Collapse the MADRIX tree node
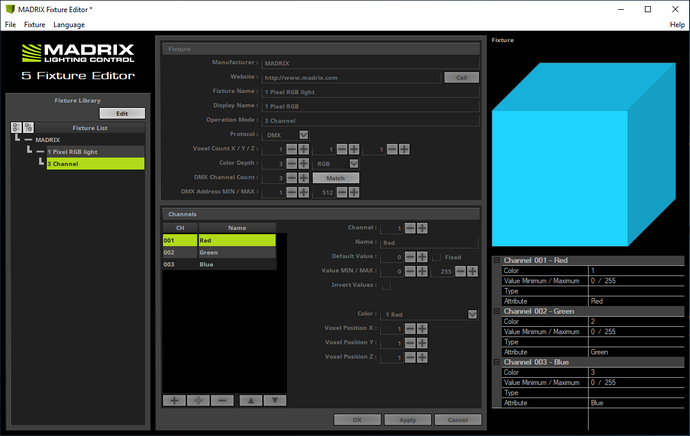This screenshot has width=690, height=436. click(x=28, y=139)
